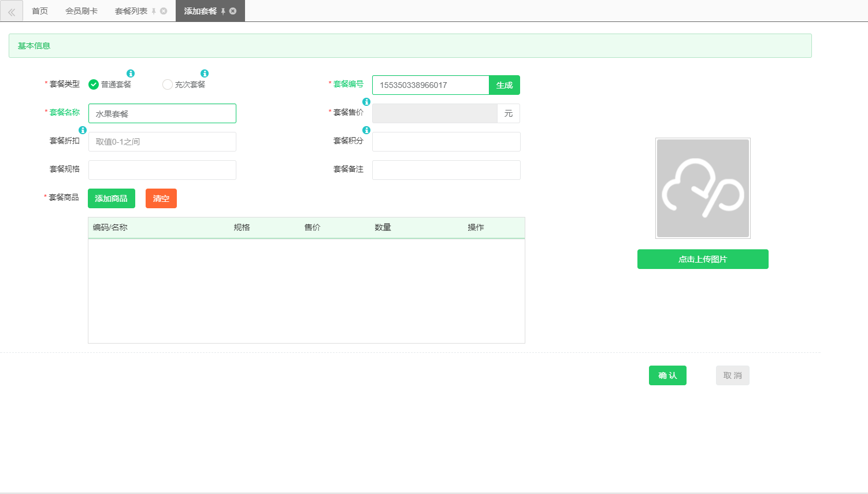
Task: Select the 添加套餐 tab
Action: (x=201, y=11)
